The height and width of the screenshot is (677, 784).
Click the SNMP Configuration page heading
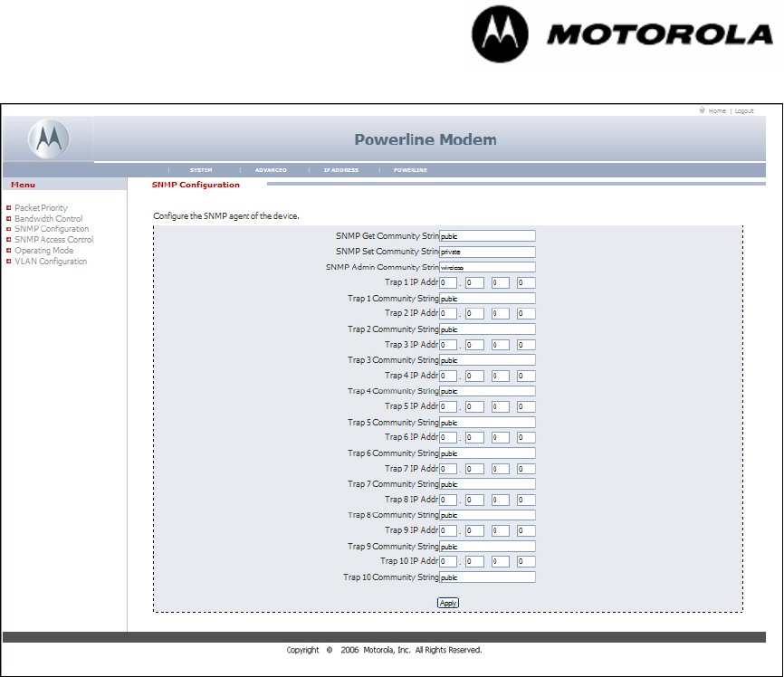(196, 185)
